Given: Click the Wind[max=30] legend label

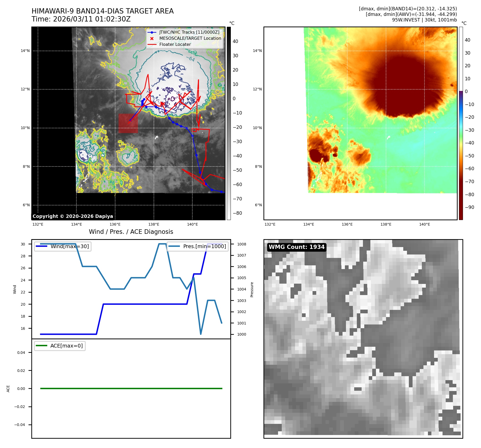Looking at the screenshot, I should point(70,246).
